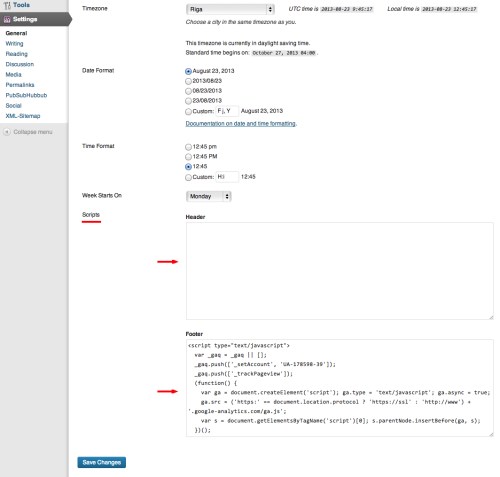This screenshot has height=477, width=500.
Task: Open documentation on date and time formatting
Action: click(x=240, y=124)
